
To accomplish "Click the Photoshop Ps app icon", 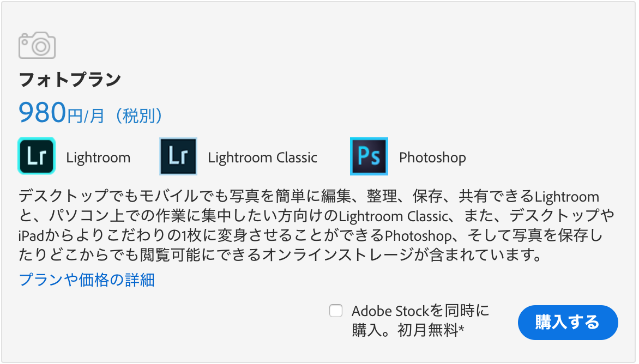I will point(369,156).
